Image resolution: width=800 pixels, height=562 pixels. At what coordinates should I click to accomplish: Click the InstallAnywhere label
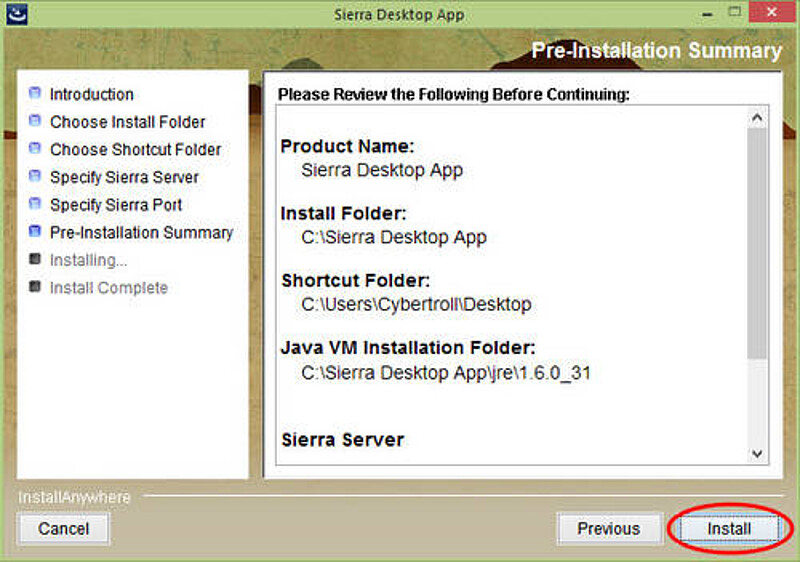pyautogui.click(x=74, y=497)
